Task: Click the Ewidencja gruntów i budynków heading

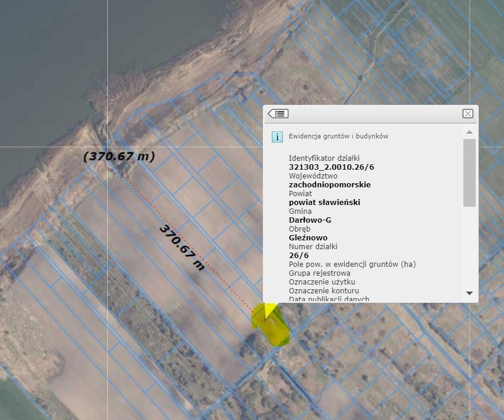Action: (x=338, y=136)
